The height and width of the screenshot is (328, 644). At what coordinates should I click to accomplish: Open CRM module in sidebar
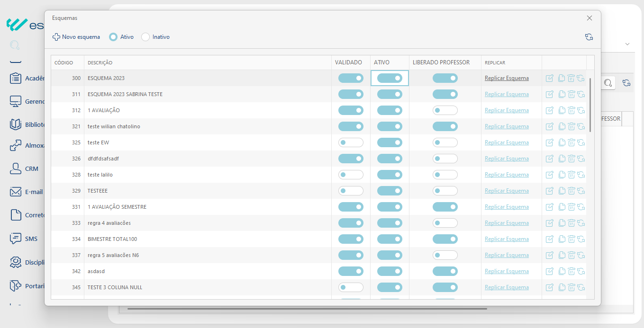tap(31, 168)
